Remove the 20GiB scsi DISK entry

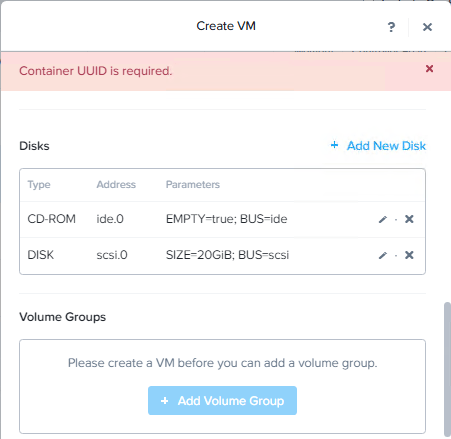coord(409,255)
